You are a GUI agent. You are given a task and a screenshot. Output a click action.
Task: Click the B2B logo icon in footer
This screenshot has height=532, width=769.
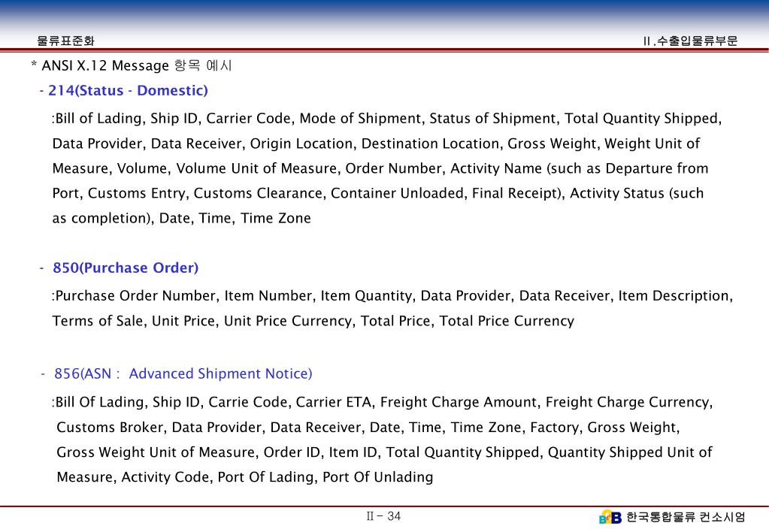tap(610, 517)
